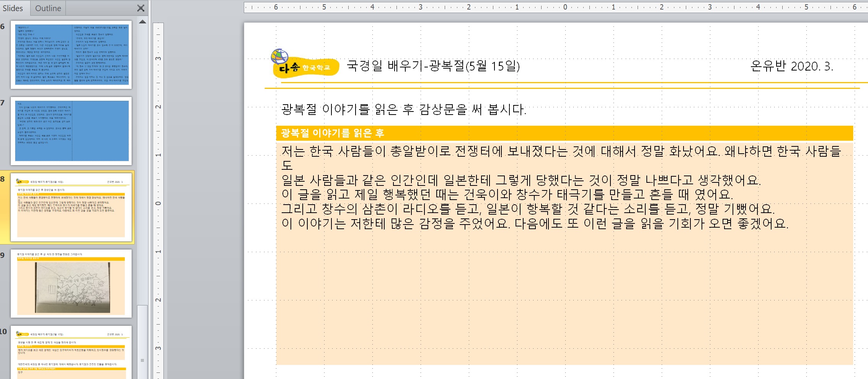
Task: Select the Slides tab
Action: (13, 8)
